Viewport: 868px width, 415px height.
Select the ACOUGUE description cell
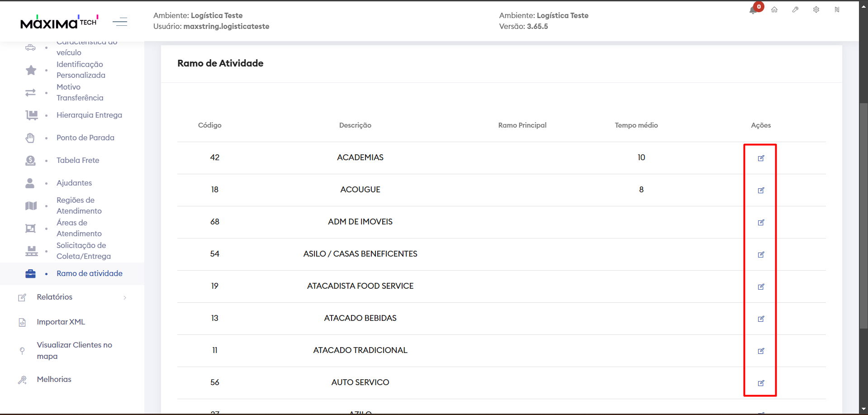coord(360,190)
